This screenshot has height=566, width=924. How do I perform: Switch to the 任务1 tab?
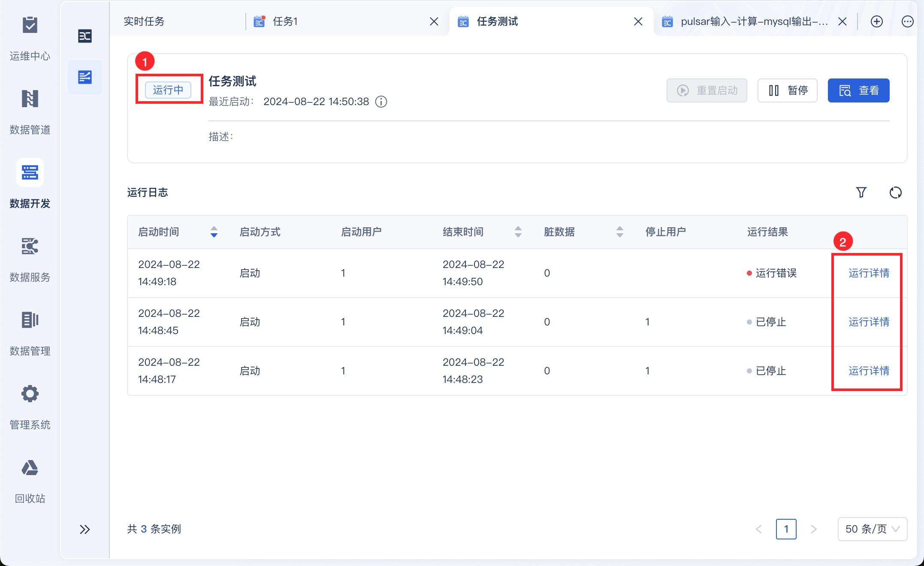pyautogui.click(x=285, y=21)
